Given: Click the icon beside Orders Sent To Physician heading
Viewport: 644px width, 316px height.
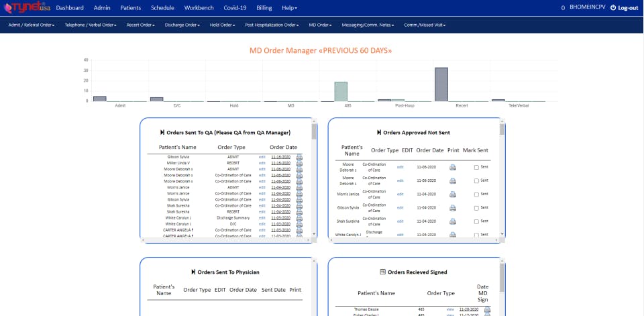Looking at the screenshot, I should [x=193, y=272].
